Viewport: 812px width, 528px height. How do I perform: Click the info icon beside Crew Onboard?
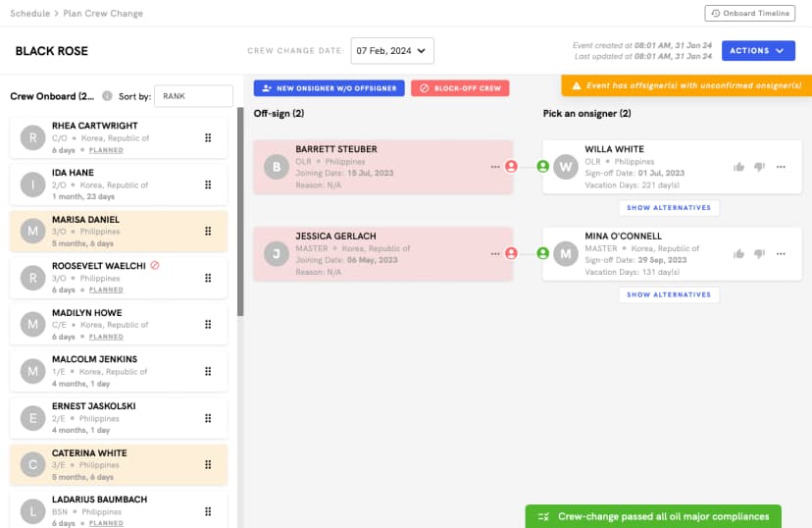tap(107, 96)
